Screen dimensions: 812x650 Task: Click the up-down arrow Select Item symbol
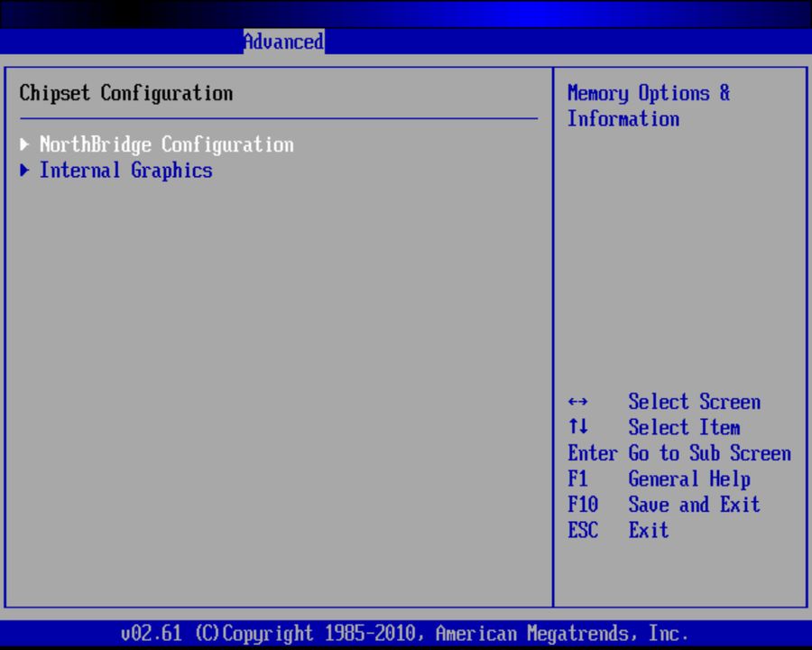577,428
